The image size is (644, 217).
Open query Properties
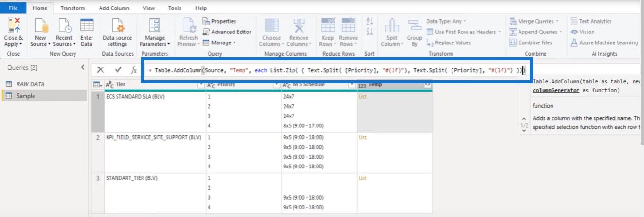pyautogui.click(x=219, y=21)
